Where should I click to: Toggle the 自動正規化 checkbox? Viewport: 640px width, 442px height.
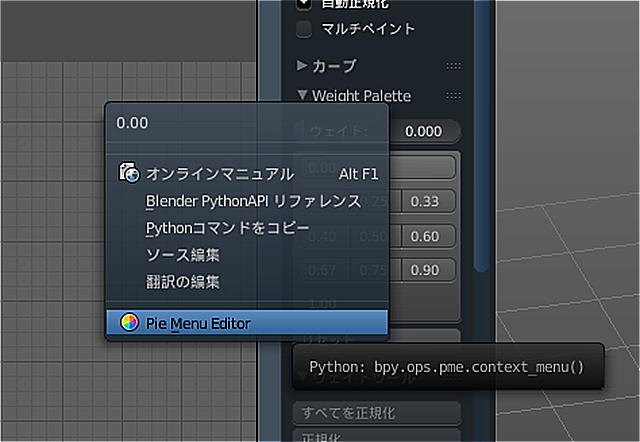pos(304,4)
